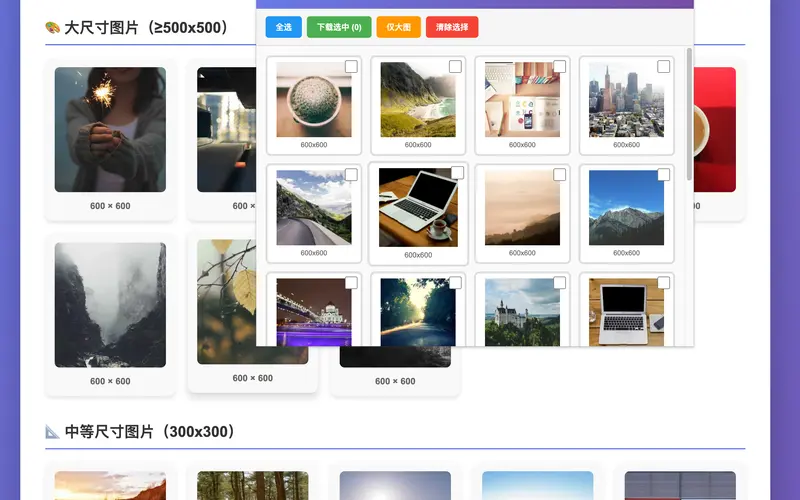Click the laptop with coffee cup thumbnail

[x=418, y=208]
